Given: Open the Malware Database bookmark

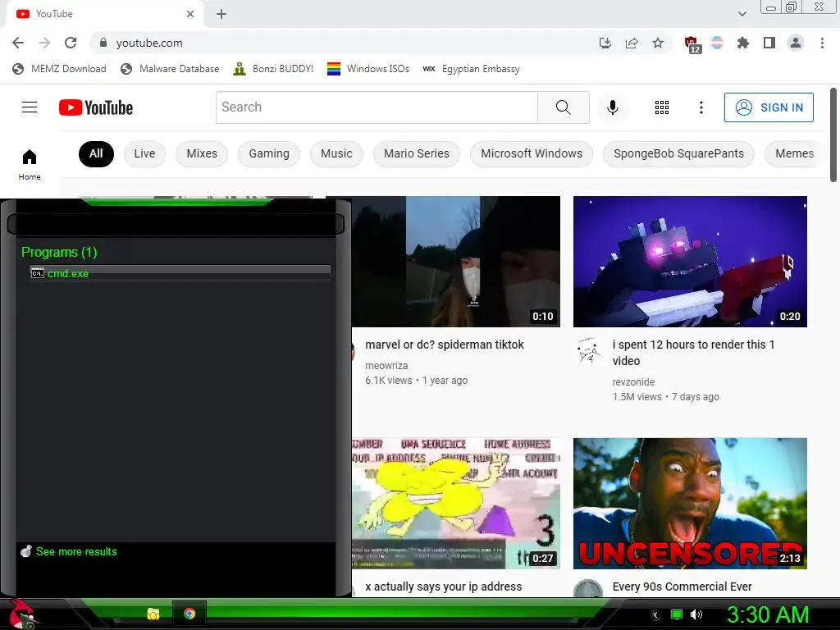Looking at the screenshot, I should pos(170,69).
